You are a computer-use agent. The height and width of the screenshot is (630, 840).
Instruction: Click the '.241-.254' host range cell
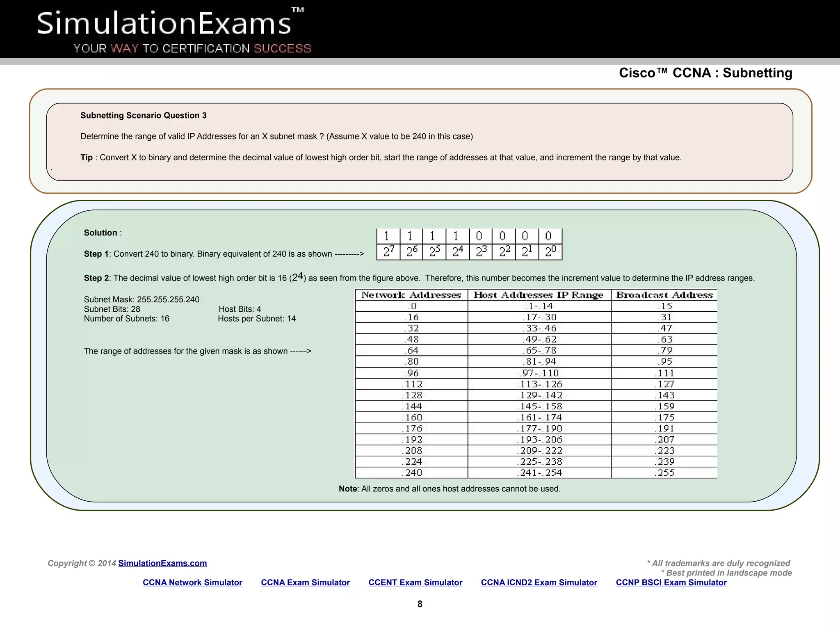coord(539,472)
